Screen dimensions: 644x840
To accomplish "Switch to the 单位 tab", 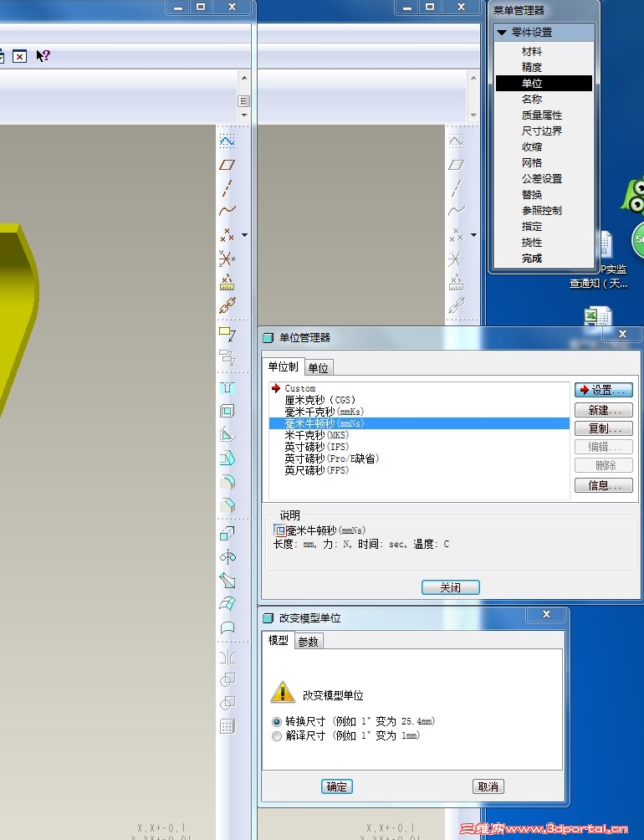I will point(319,368).
